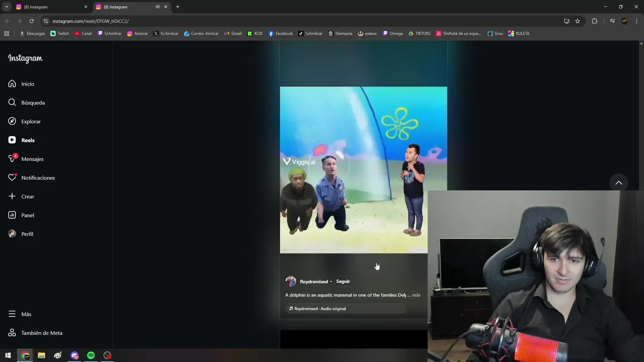This screenshot has width=644, height=362.
Task: Open apps grid in bookmarks bar
Action: [7, 34]
